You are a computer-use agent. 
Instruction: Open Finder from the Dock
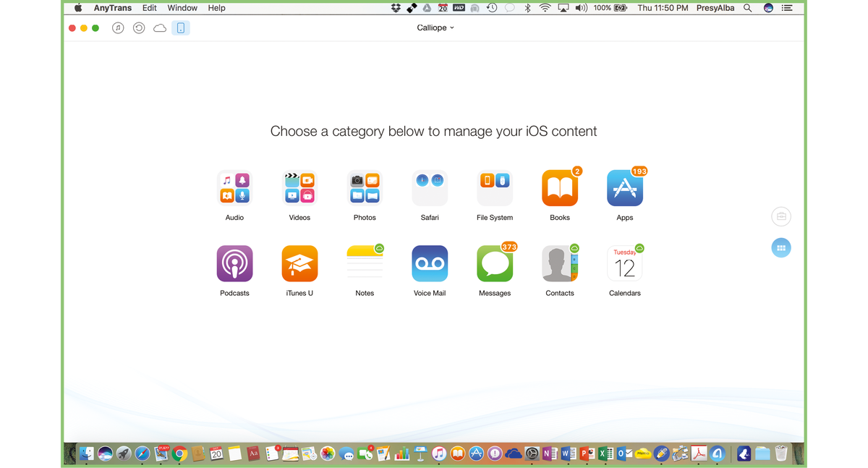[86, 454]
